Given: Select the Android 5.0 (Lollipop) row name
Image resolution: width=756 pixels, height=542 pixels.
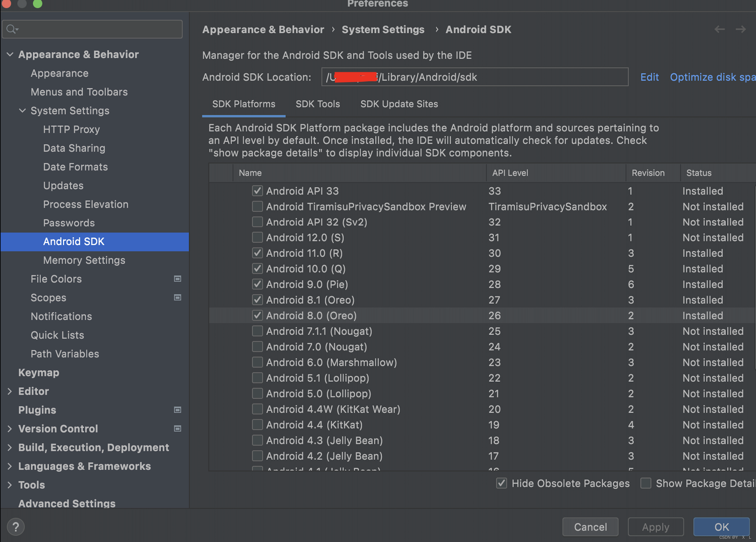Looking at the screenshot, I should pyautogui.click(x=319, y=393).
